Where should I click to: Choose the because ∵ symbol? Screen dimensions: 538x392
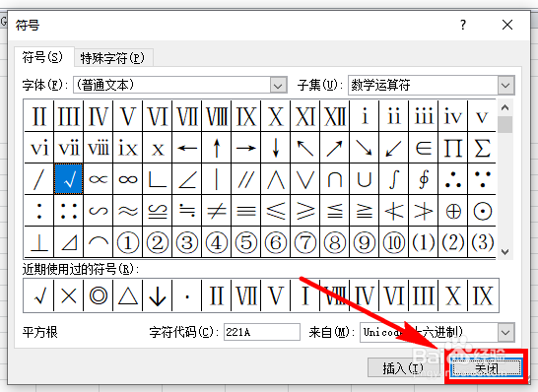(482, 179)
